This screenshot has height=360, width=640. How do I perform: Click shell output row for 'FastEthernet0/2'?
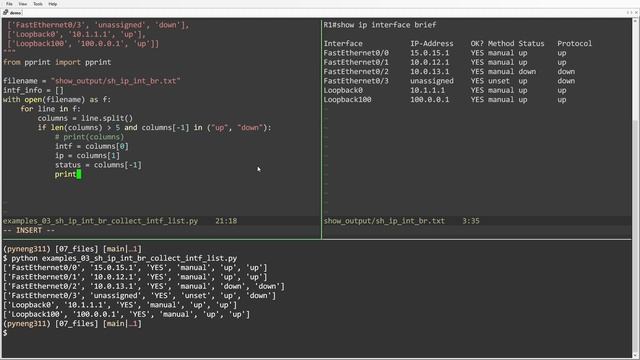(x=144, y=287)
